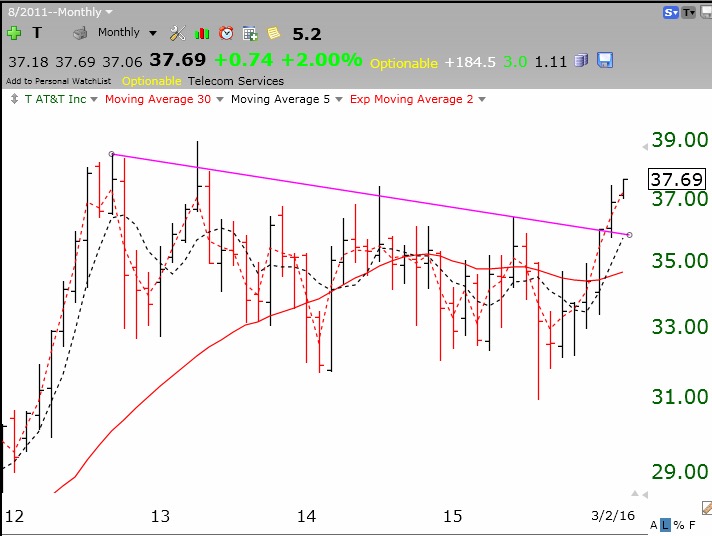Image resolution: width=712 pixels, height=536 pixels.
Task: Click the up-down arrows beside T AT&T Inc
Action: pos(15,99)
